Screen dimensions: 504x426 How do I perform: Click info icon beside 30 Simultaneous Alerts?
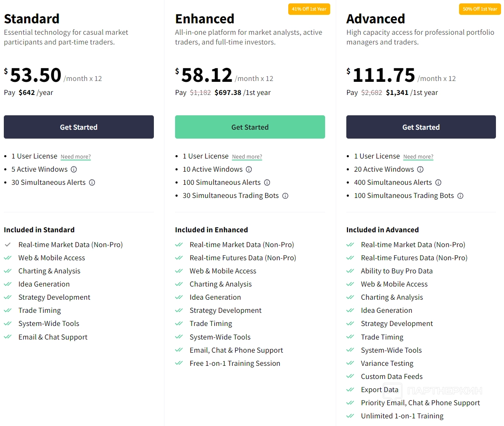92,183
